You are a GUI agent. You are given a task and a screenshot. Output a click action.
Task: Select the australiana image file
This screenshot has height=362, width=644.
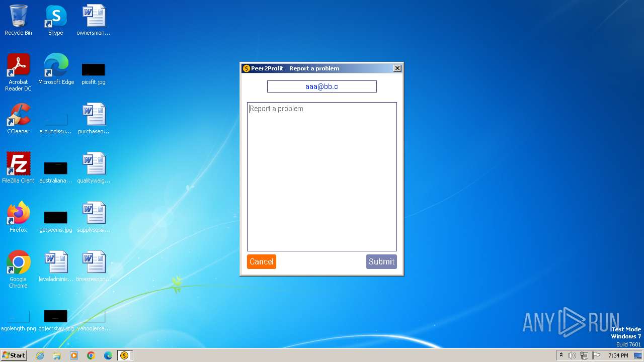pyautogui.click(x=56, y=171)
